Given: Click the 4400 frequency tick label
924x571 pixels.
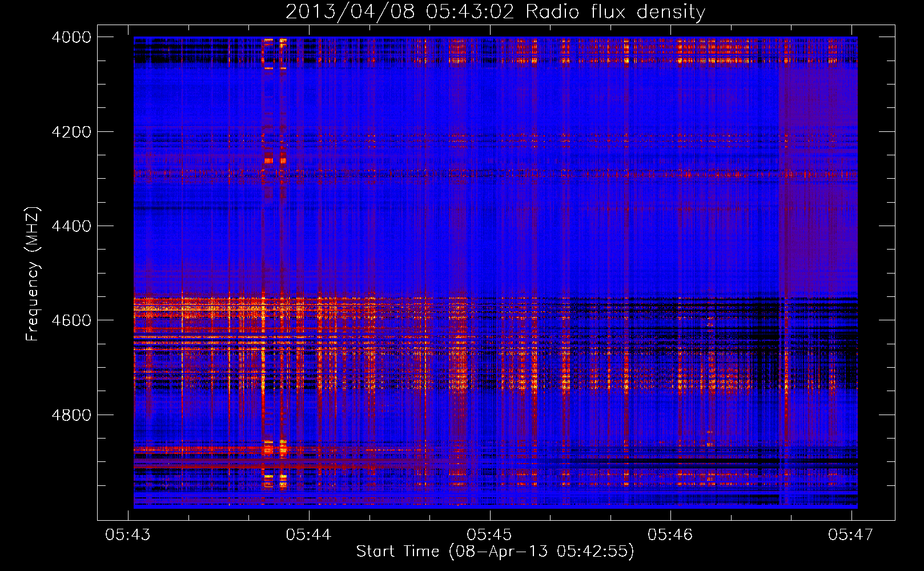Looking at the screenshot, I should [71, 226].
